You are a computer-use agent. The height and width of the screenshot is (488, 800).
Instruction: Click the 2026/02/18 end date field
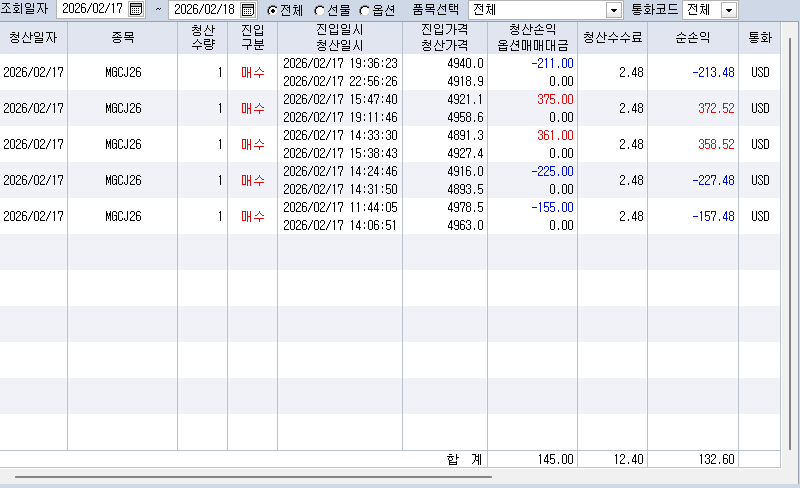click(205, 10)
